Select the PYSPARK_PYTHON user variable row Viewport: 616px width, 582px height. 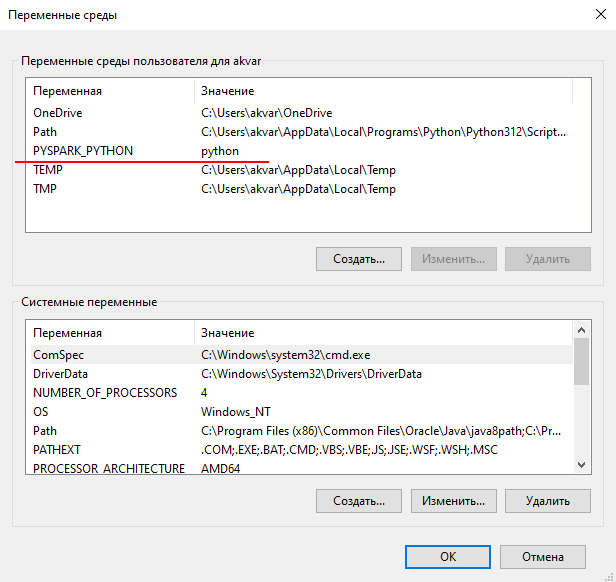tap(302, 151)
